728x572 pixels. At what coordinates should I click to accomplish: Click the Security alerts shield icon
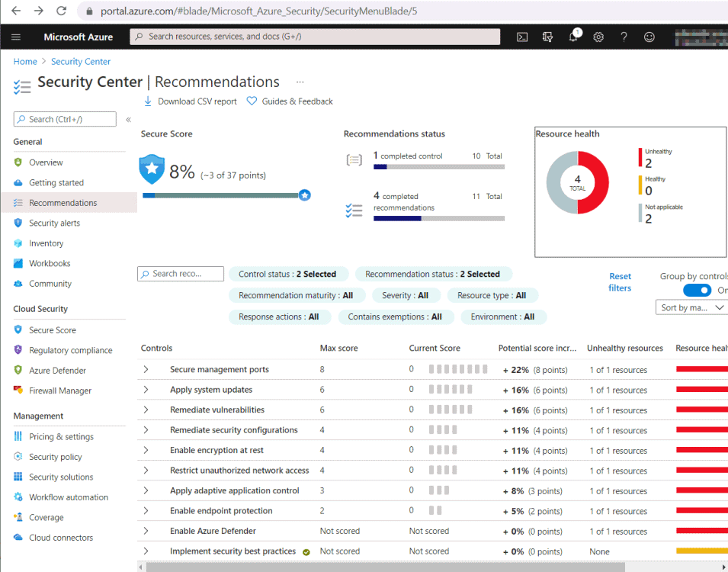point(18,223)
